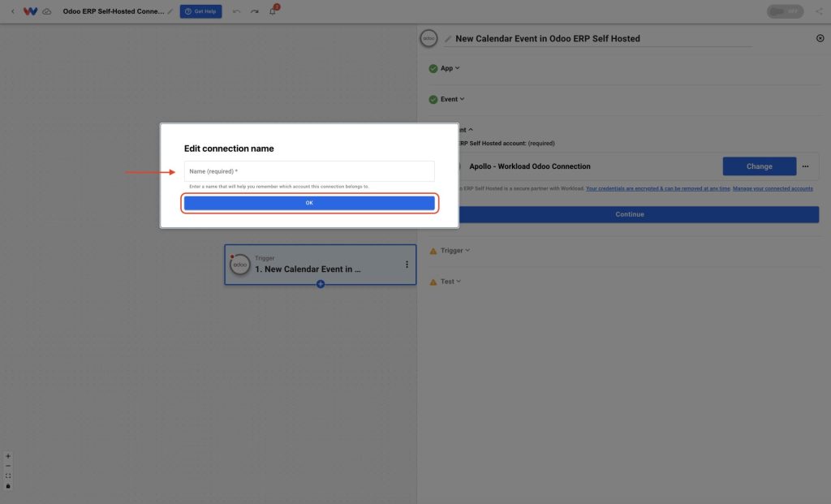Click the Apollo - Workload Odoo Connection text
Viewport: 831px width, 504px height.
pyautogui.click(x=529, y=166)
